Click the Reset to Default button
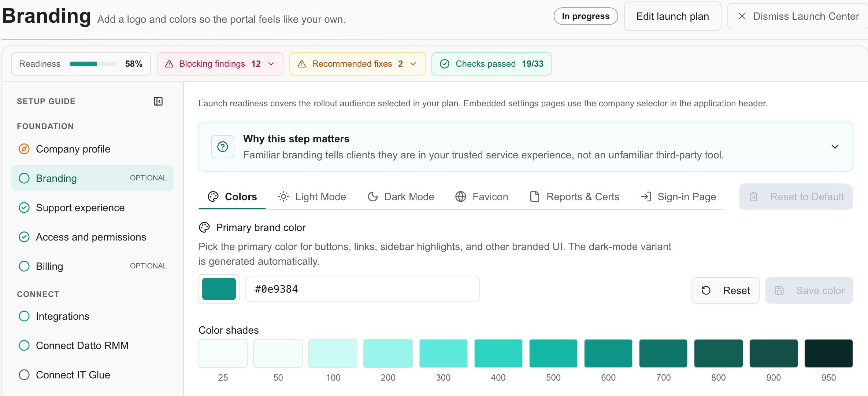 tap(796, 197)
